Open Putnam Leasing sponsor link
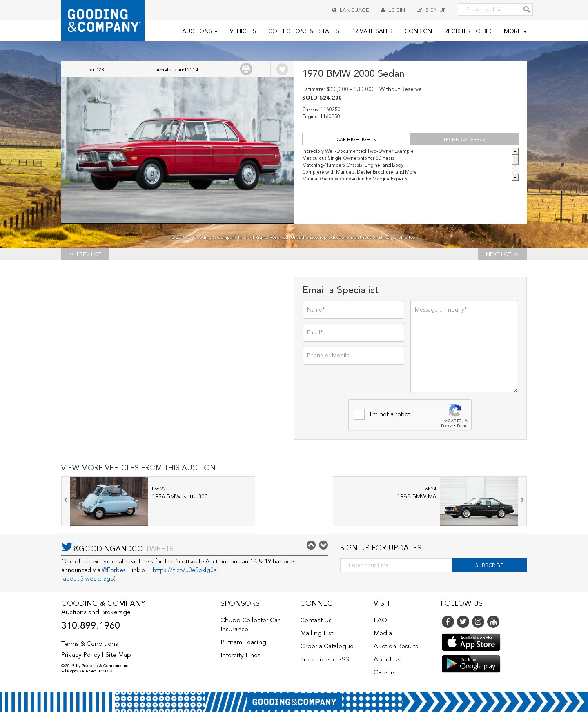The height and width of the screenshot is (712, 588). [x=243, y=642]
